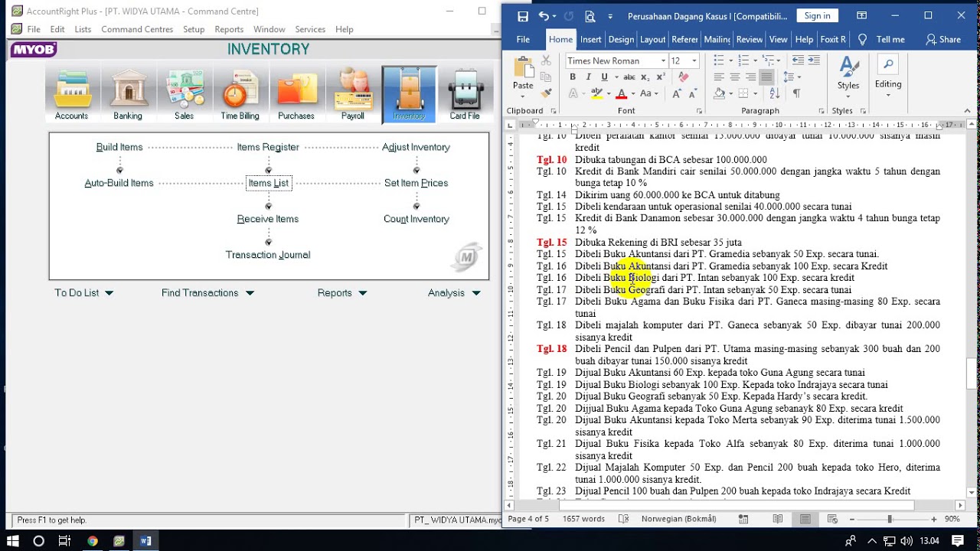Click Word vertical scrollbar thumb
The image size is (980, 551).
coord(972,373)
